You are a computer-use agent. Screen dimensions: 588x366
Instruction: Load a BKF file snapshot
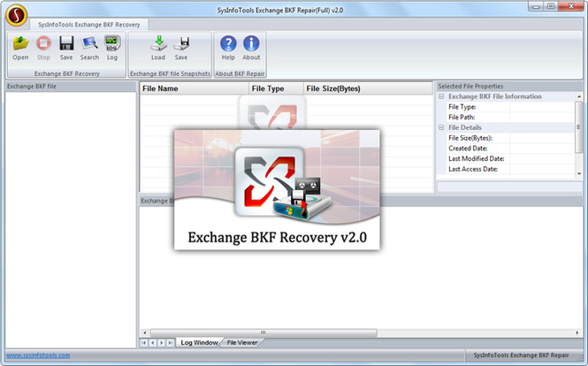click(158, 48)
